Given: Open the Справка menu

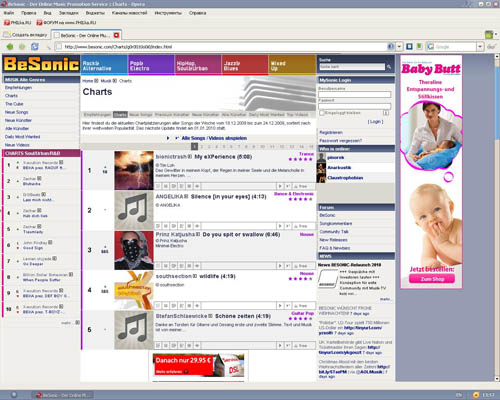Looking at the screenshot, I should [x=198, y=13].
